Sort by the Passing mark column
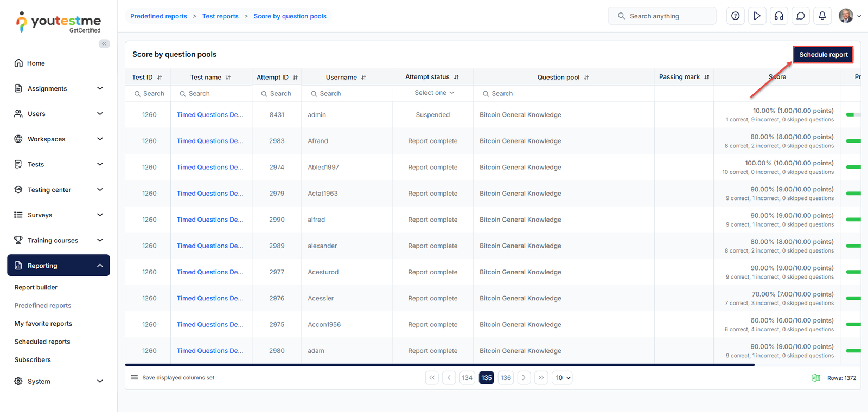The image size is (868, 412). [706, 78]
